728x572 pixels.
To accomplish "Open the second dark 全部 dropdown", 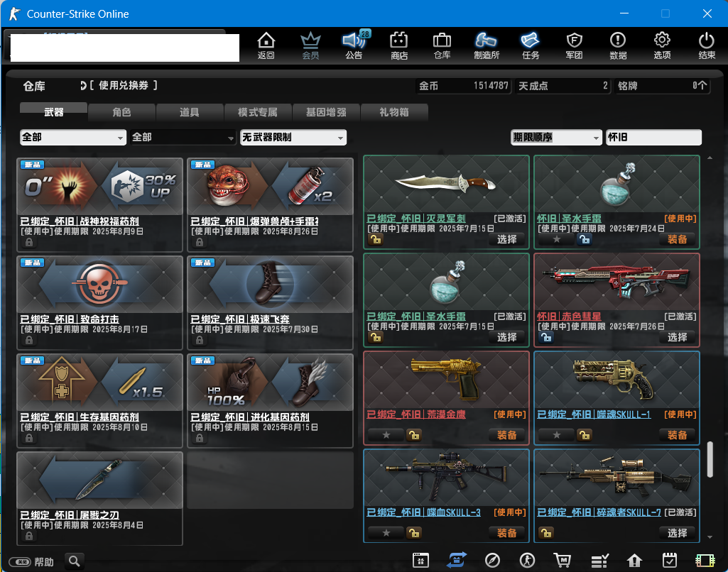I will pos(183,137).
